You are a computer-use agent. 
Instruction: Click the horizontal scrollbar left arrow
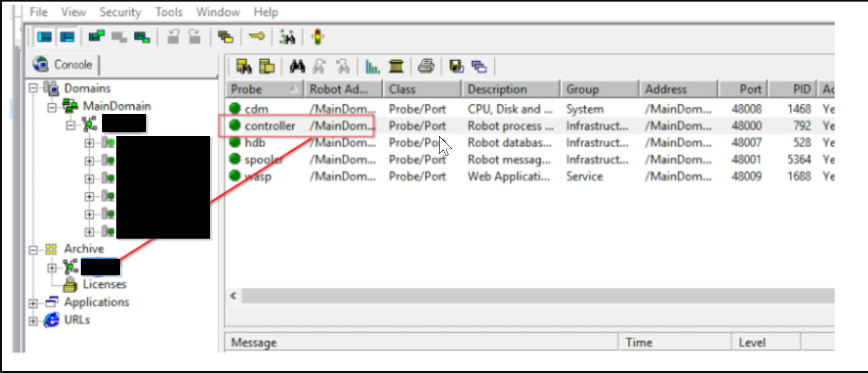pyautogui.click(x=233, y=296)
